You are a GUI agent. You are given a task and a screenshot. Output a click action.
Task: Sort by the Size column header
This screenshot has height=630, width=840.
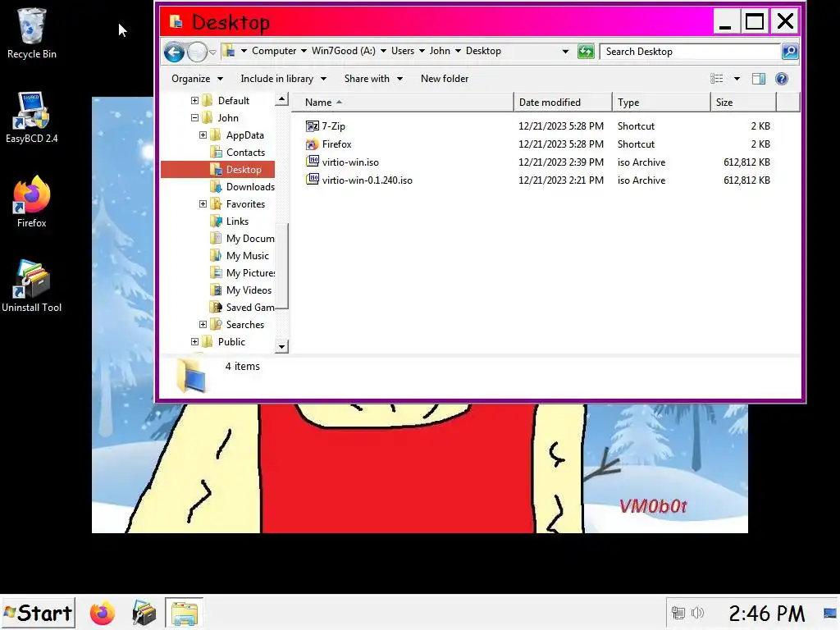tap(743, 103)
